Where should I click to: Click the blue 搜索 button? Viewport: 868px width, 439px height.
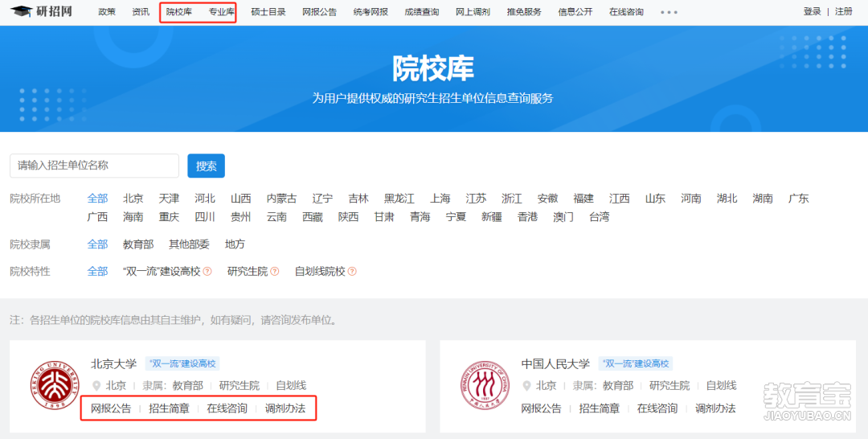click(x=206, y=166)
